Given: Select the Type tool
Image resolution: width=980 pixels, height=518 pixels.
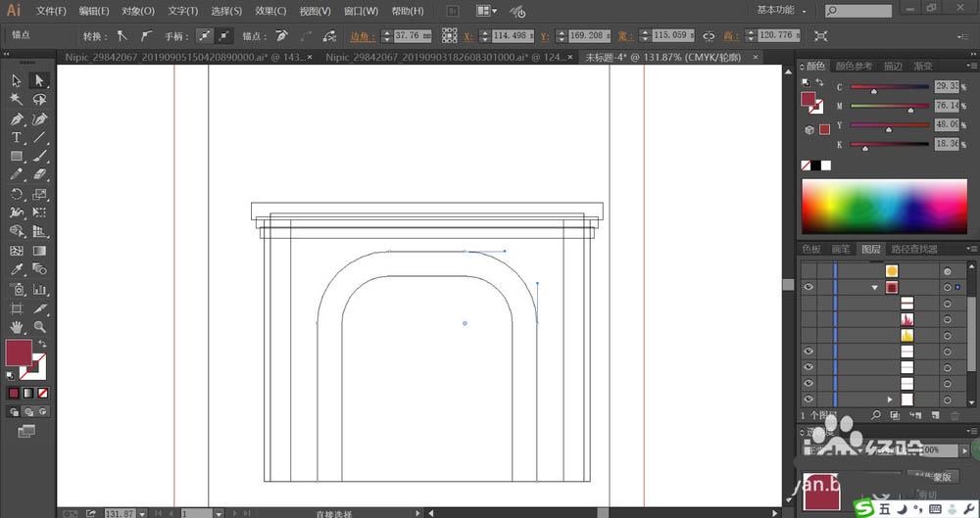Looking at the screenshot, I should click(x=17, y=137).
